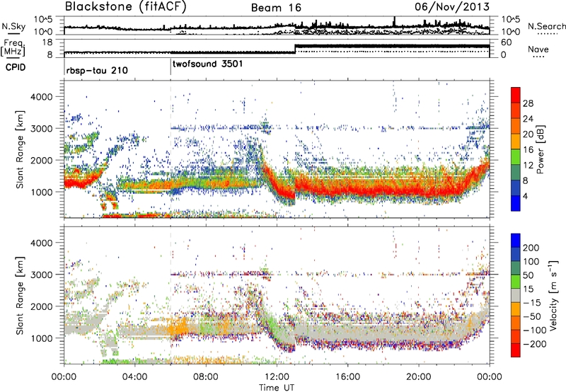Click the title "Blackstone (fitACF)"

(x=126, y=7)
